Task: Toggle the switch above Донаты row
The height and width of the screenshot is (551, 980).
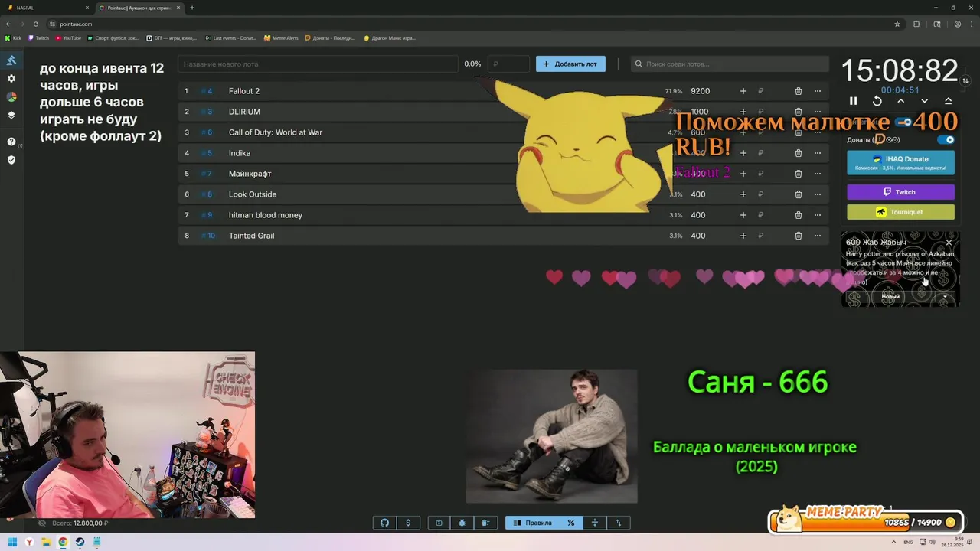Action: (x=903, y=122)
